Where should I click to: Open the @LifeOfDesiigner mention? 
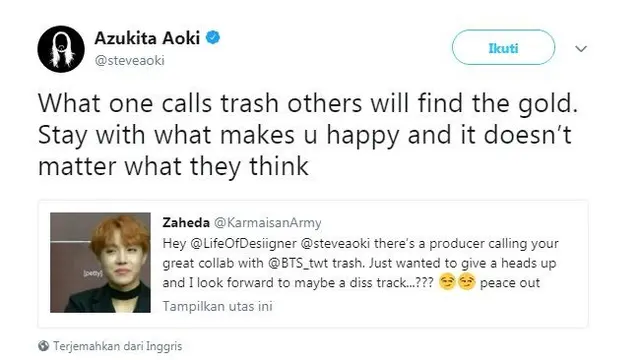click(x=243, y=244)
